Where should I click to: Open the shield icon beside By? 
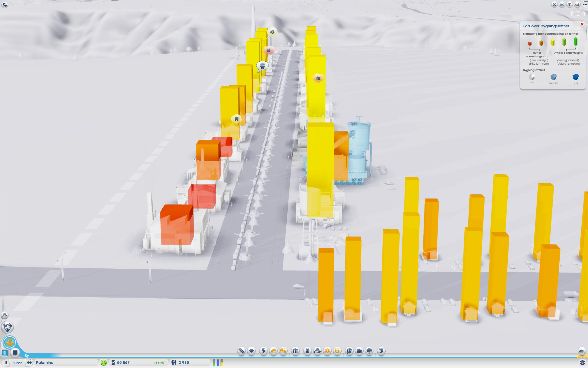pos(15,353)
